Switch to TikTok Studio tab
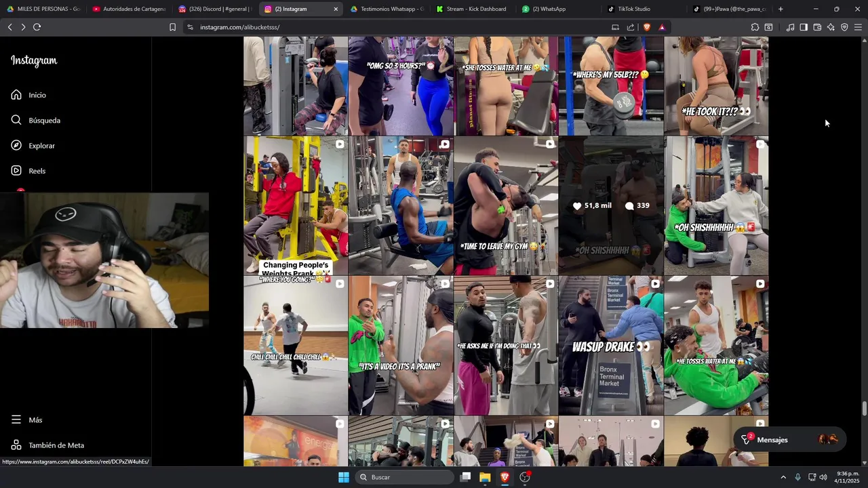Viewport: 868px width, 488px height. 645,9
